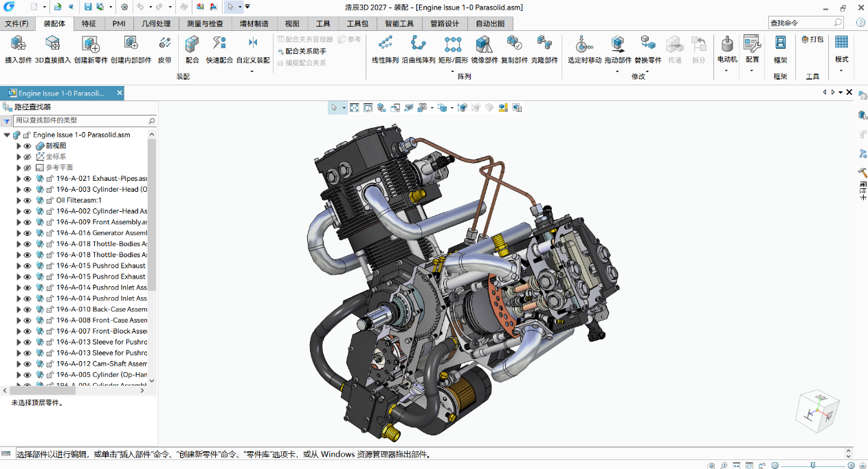Screen dimensions: 868x469
Task: Select the 拖动部件 drag component tool
Action: pyautogui.click(x=618, y=45)
